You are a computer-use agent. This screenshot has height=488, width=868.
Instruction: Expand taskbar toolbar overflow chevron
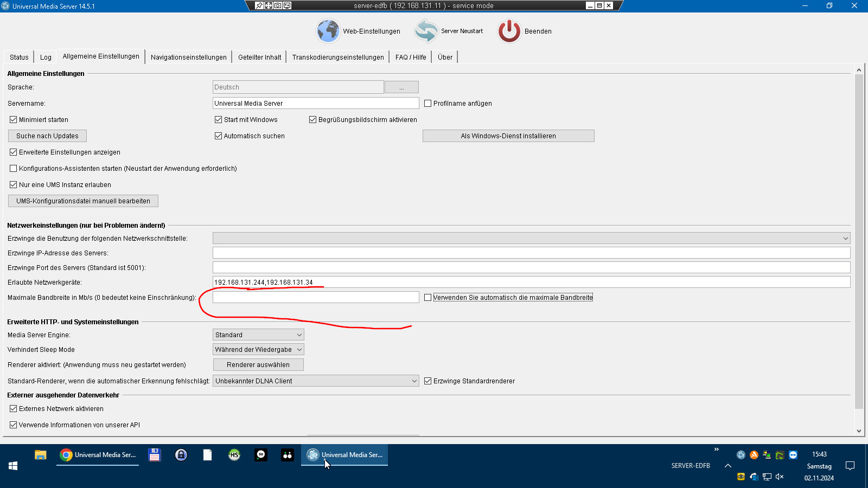(716, 450)
